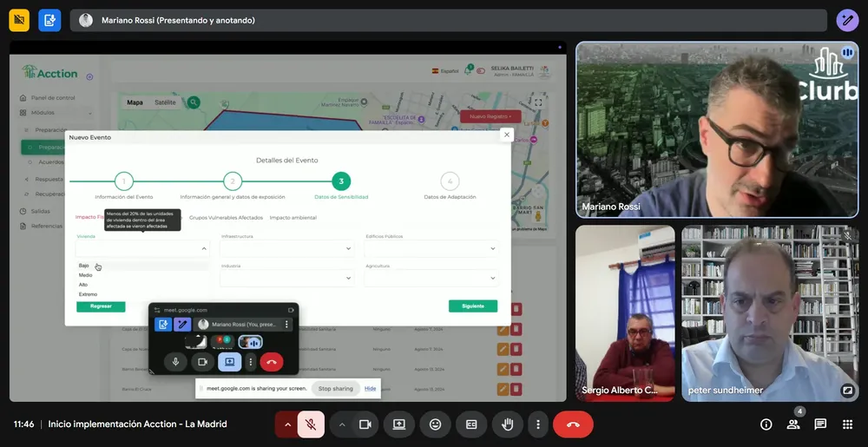Open emoji reactions in Meet
Viewport: 868px width, 447px height.
[x=435, y=424]
